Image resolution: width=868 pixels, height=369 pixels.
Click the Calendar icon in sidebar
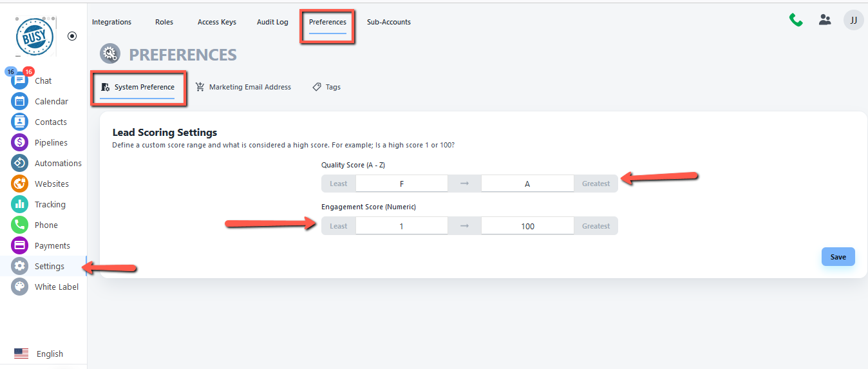coord(20,102)
